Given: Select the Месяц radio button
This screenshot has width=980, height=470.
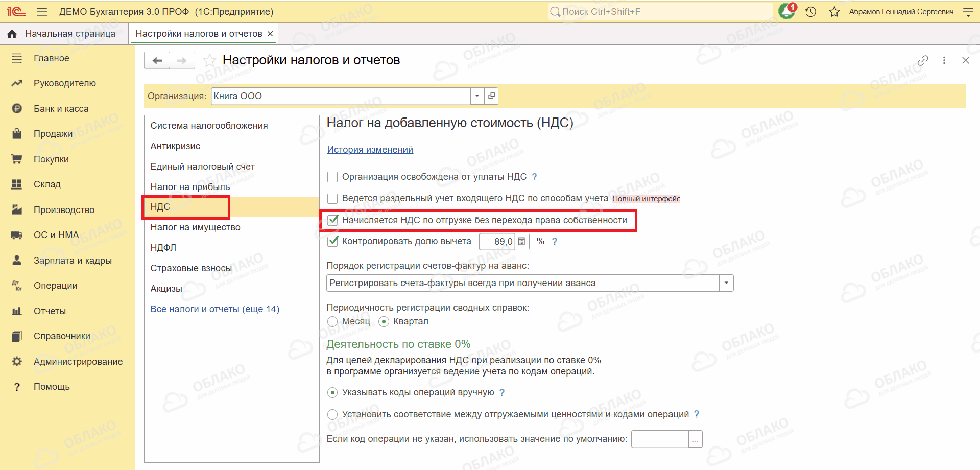Looking at the screenshot, I should click(332, 322).
